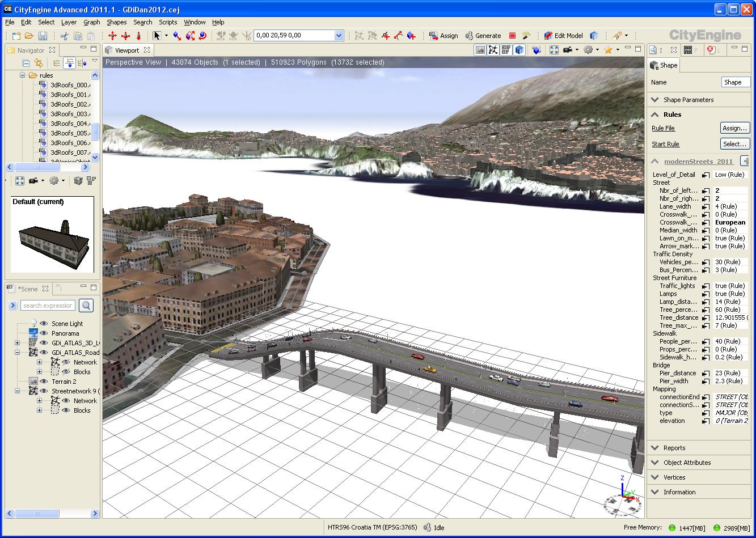Image resolution: width=756 pixels, height=538 pixels.
Task: Select the red down-arrow transform tool
Action: [x=138, y=36]
